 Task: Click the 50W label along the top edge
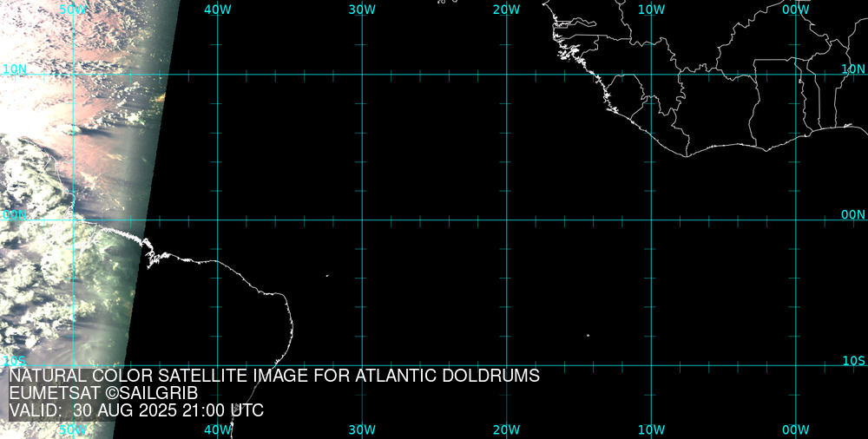[x=73, y=10]
